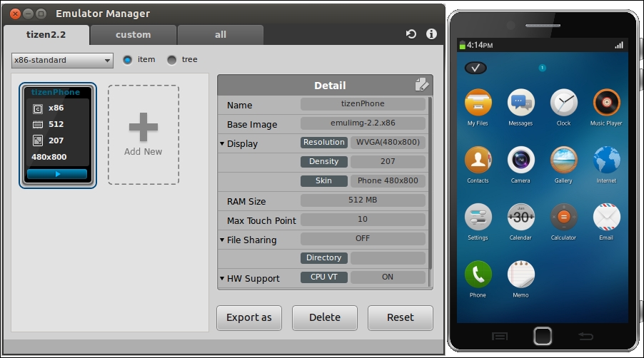Collapse the HW Support section
This screenshot has height=358, width=644.
222,279
